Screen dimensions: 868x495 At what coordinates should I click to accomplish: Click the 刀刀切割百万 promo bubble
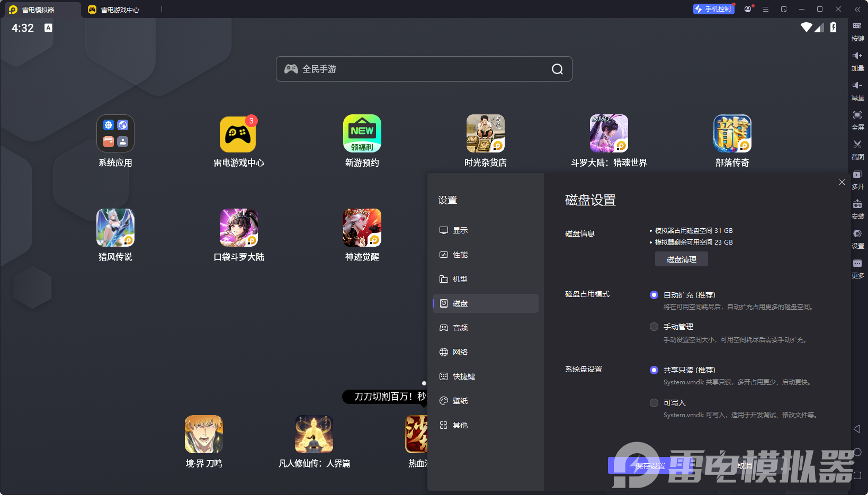(385, 397)
